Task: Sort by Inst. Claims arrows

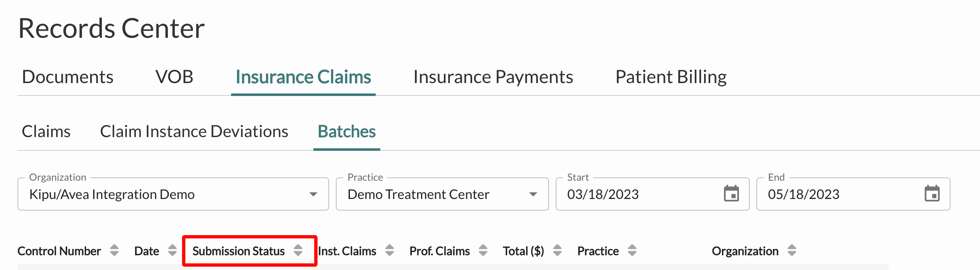Action: click(x=389, y=250)
